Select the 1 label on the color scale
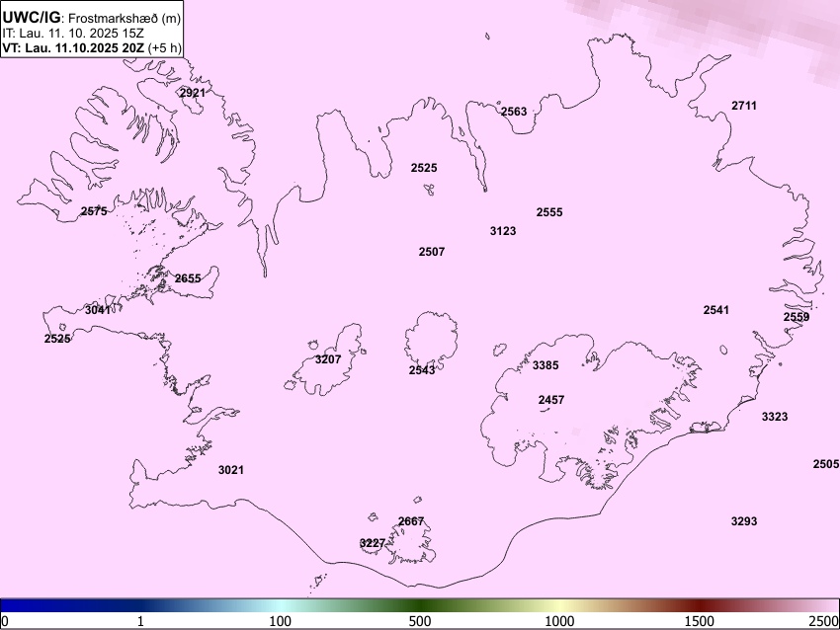 coord(140,621)
